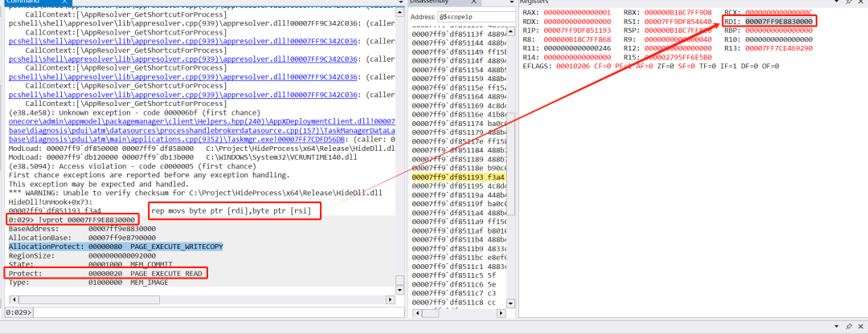Image resolution: width=868 pixels, height=334 pixels.
Task: Open the Helpers.hpp(240) AppXDeploymentClient link
Action: [x=202, y=121]
